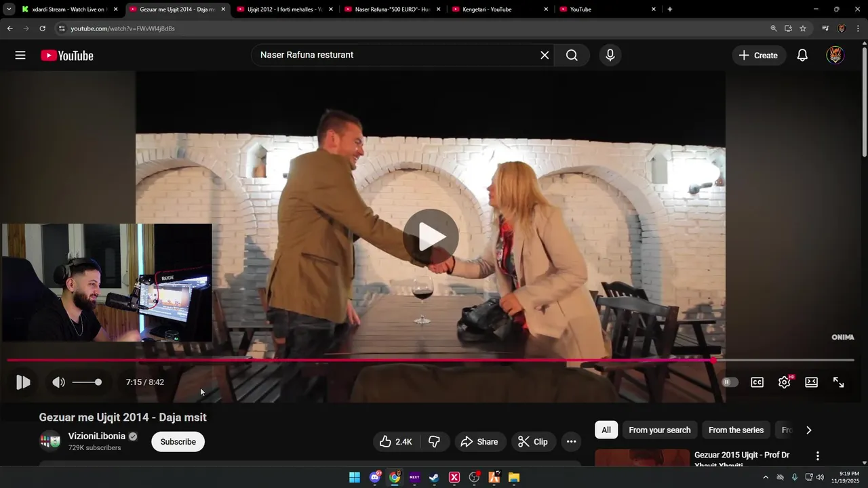The height and width of the screenshot is (488, 868).
Task: Open the Windows Start menu
Action: point(355,477)
